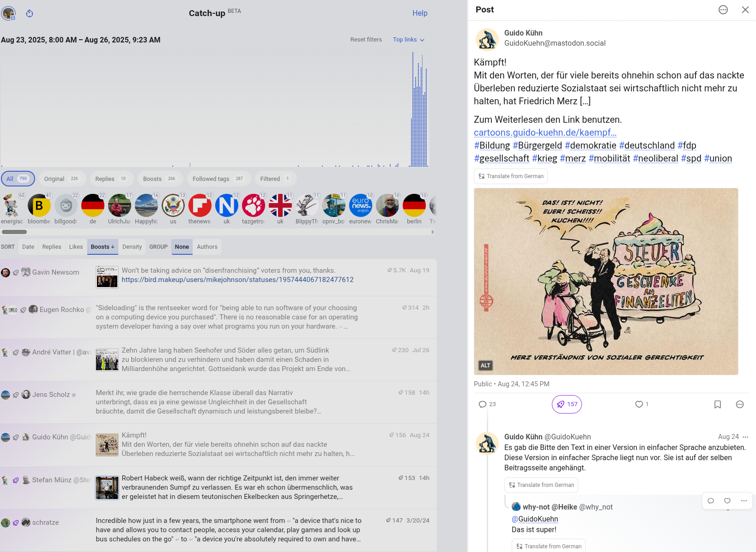
Task: Filter by Happyhip avatar
Action: tap(146, 205)
